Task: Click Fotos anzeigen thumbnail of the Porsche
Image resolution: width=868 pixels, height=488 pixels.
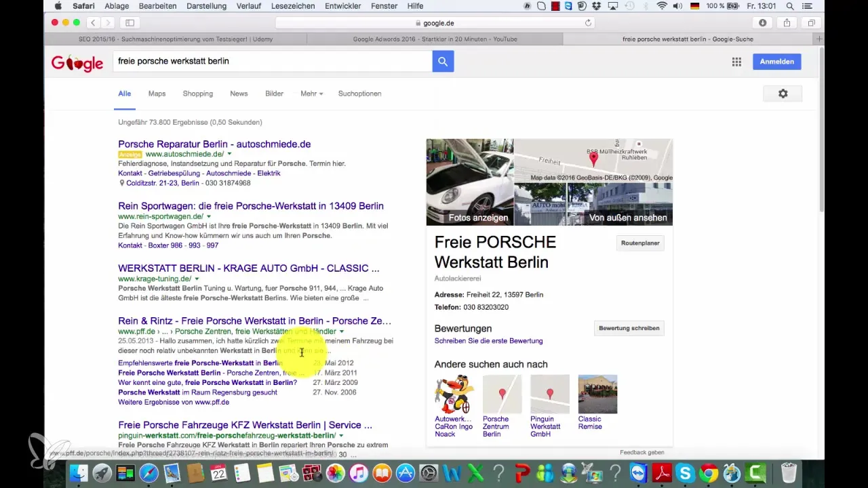Action: pos(470,182)
